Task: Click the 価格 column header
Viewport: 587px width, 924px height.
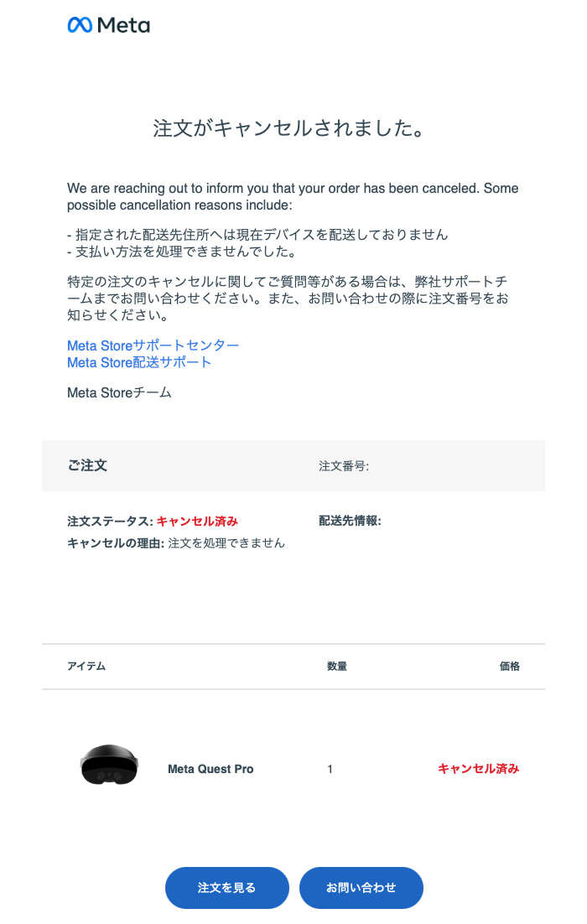Action: (510, 666)
